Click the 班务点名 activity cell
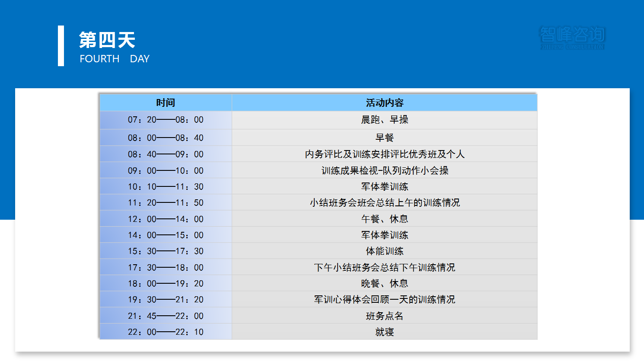Viewport: 644px width, 362px height. [384, 316]
